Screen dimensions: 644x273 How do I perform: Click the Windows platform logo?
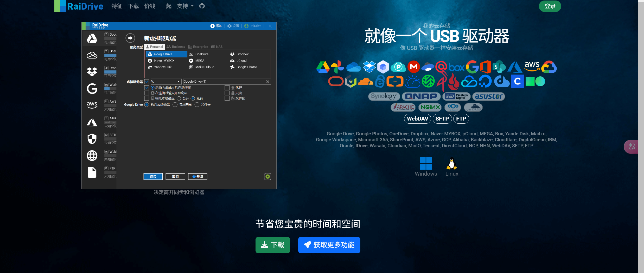tap(426, 163)
